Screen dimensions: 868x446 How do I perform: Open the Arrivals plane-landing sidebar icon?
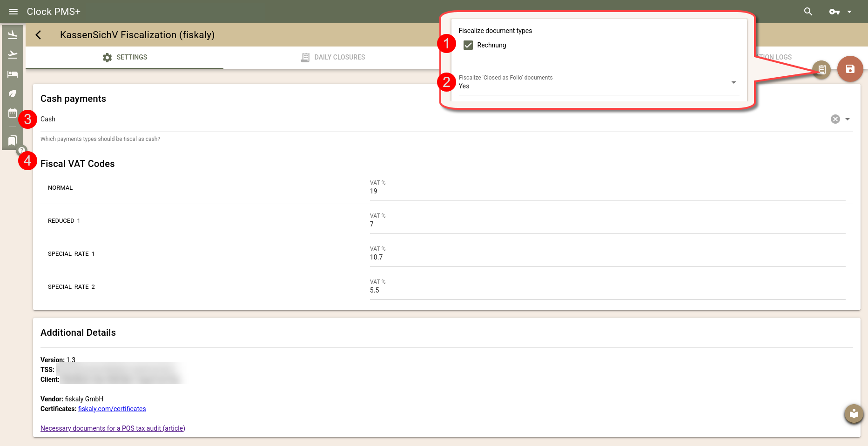click(x=13, y=35)
